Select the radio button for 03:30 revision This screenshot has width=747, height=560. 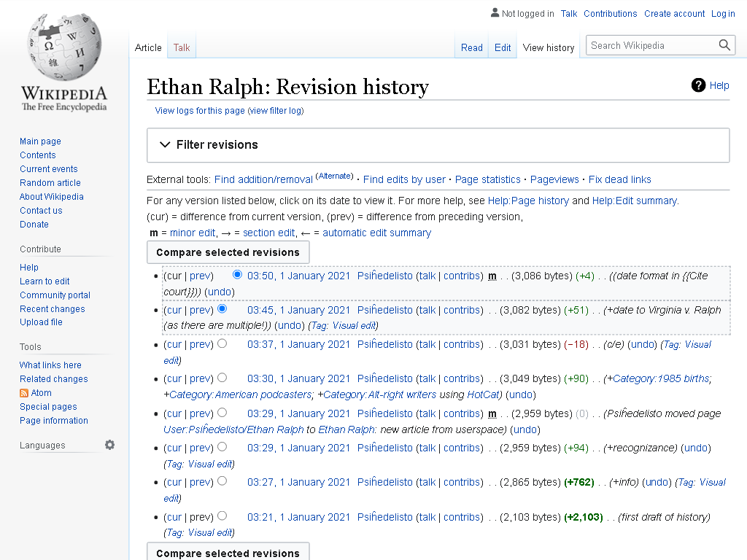coord(222,378)
